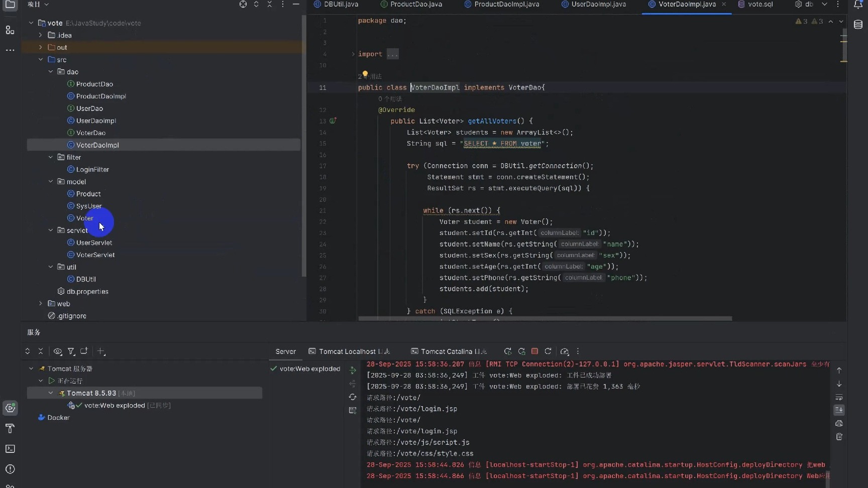
Task: Collapse the src folder
Action: tap(41, 60)
